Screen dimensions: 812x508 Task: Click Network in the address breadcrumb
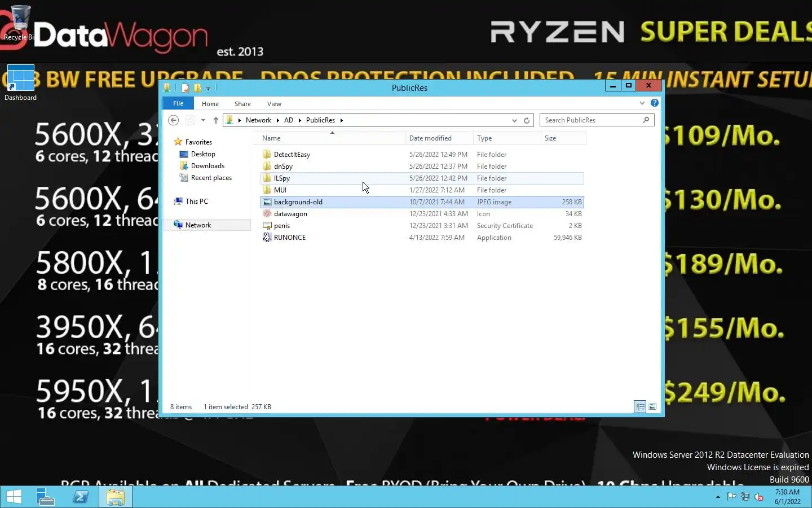point(258,120)
